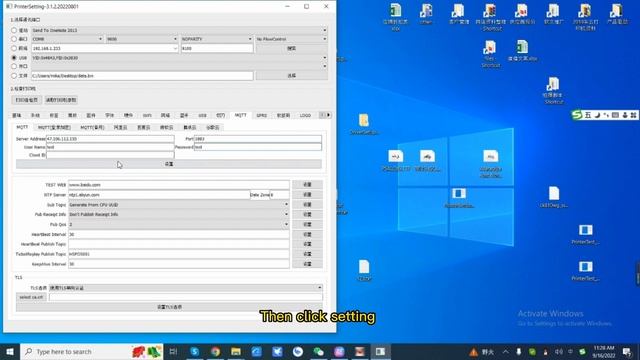Open WeChat from the taskbar
Screen dimensions: 640x360
[x=318, y=351]
